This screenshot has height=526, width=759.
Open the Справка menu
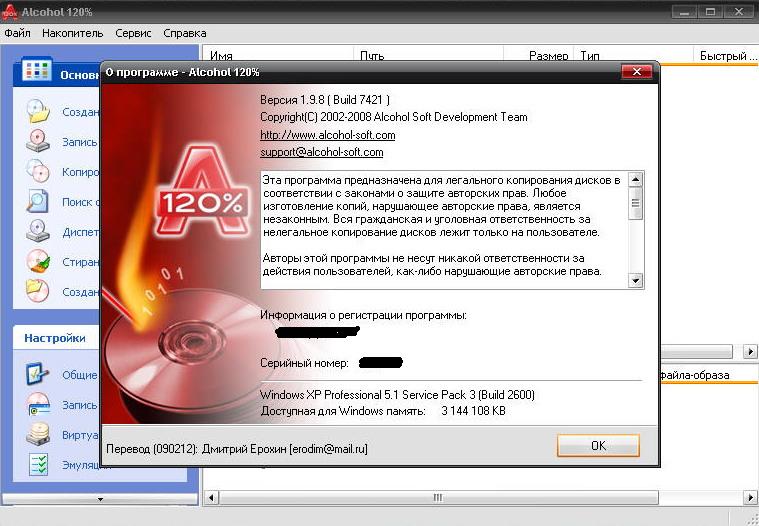(184, 33)
